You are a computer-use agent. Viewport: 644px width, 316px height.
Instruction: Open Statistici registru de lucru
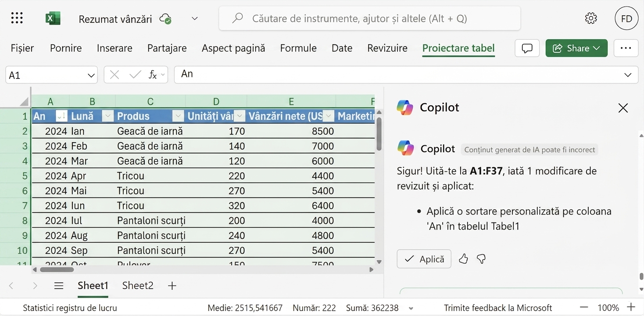click(x=70, y=308)
